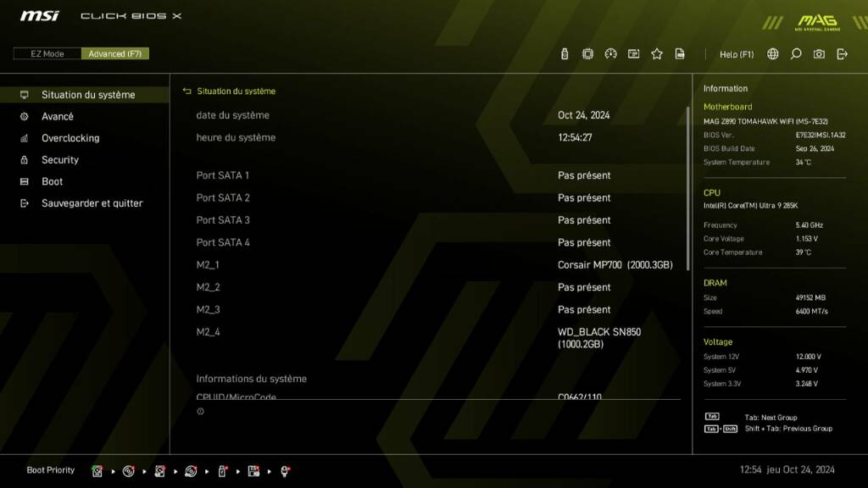This screenshot has height=488, width=868.
Task: Select the Advanced (F7) tab
Action: tap(115, 53)
